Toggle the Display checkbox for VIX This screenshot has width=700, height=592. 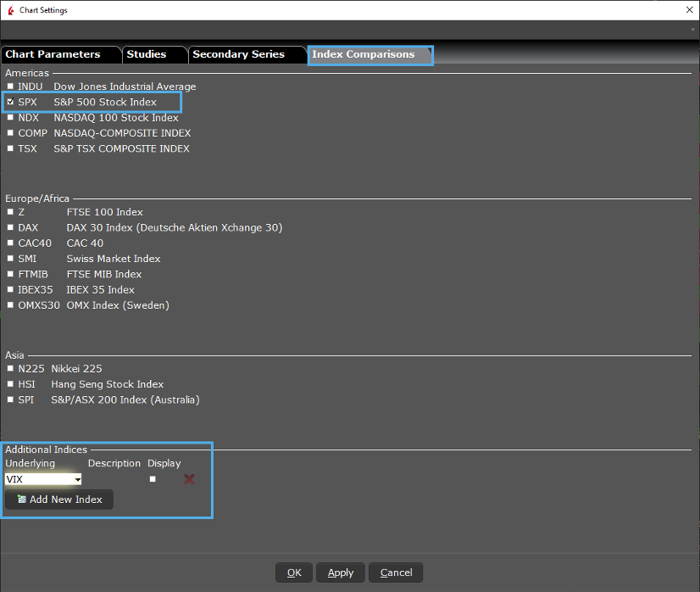[153, 479]
